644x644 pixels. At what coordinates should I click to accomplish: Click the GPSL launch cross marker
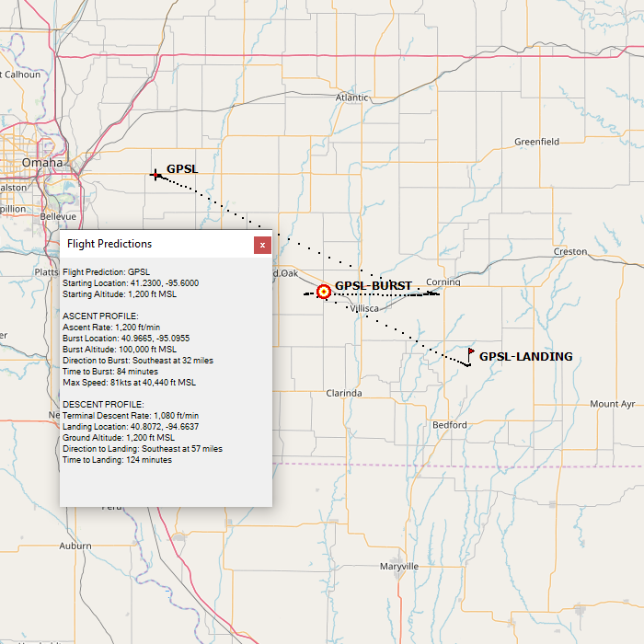(x=155, y=175)
